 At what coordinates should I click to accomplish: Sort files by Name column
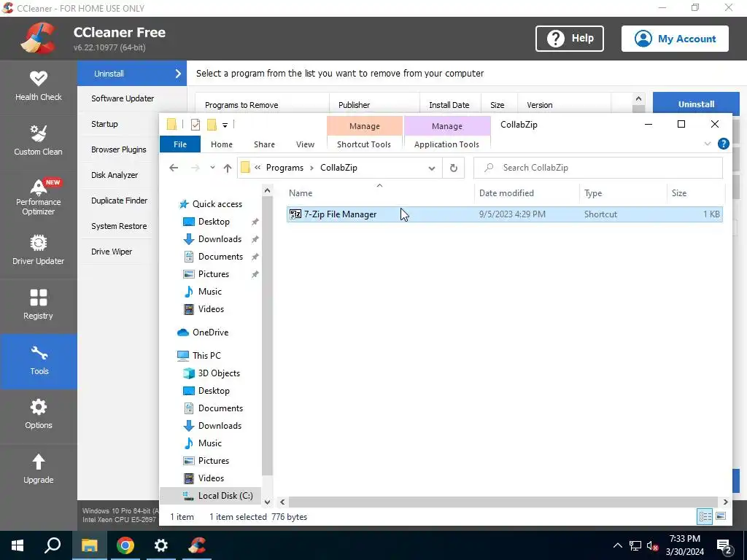click(380, 192)
